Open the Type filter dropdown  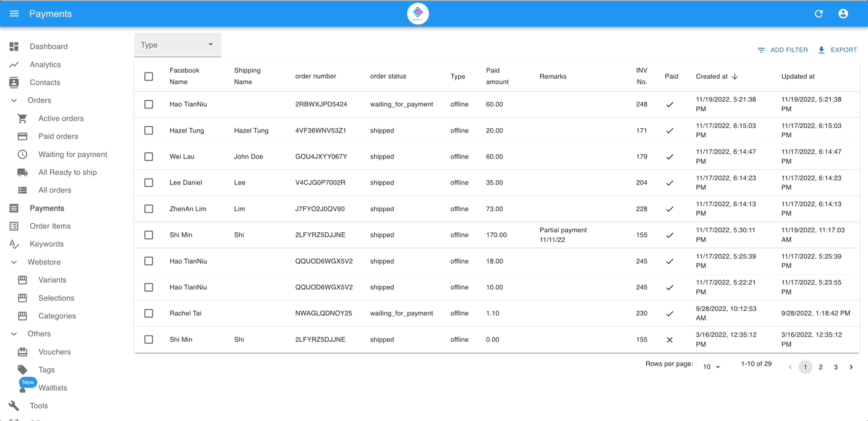[177, 44]
